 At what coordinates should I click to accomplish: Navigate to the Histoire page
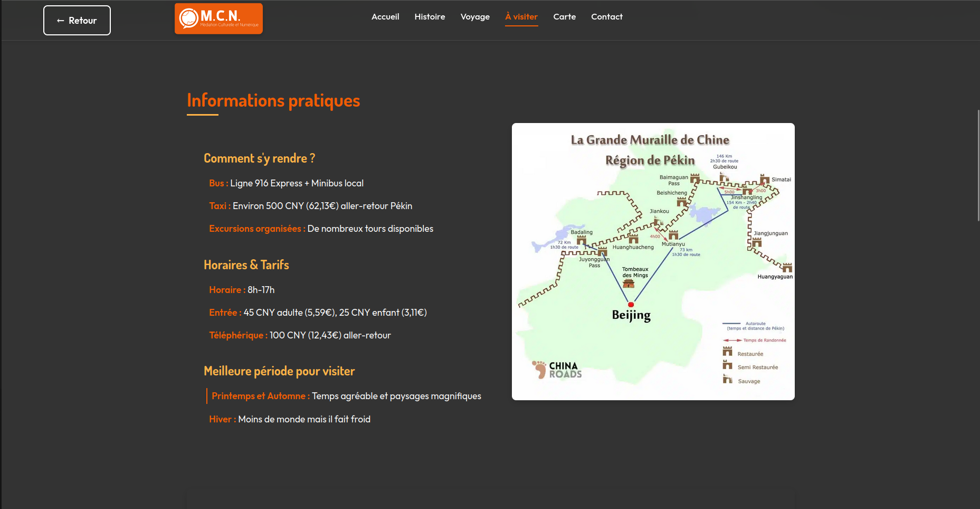(430, 17)
